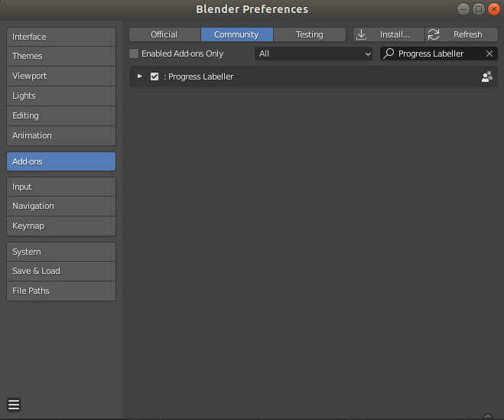Image resolution: width=504 pixels, height=420 pixels.
Task: Select the Add-ons section
Action: (x=61, y=161)
